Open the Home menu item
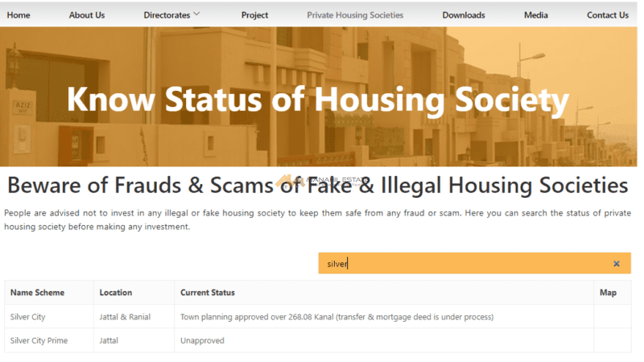Image resolution: width=644 pixels, height=362 pixels. point(19,15)
